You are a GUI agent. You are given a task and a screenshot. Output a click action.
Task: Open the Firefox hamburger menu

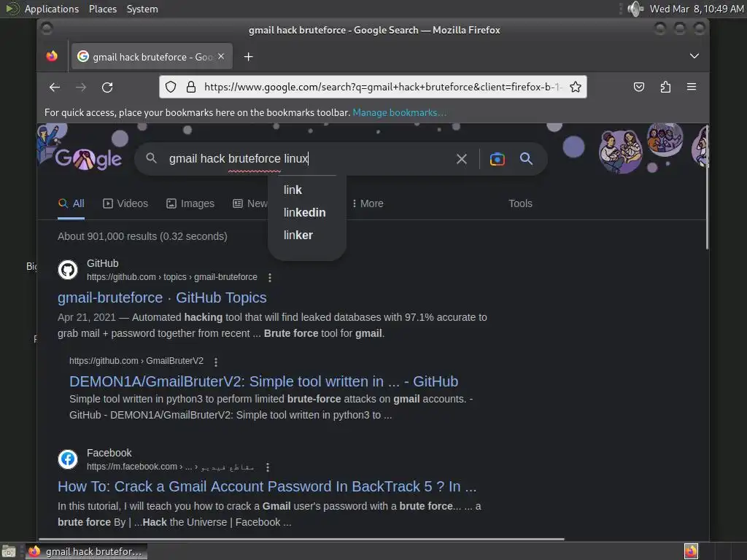(692, 87)
